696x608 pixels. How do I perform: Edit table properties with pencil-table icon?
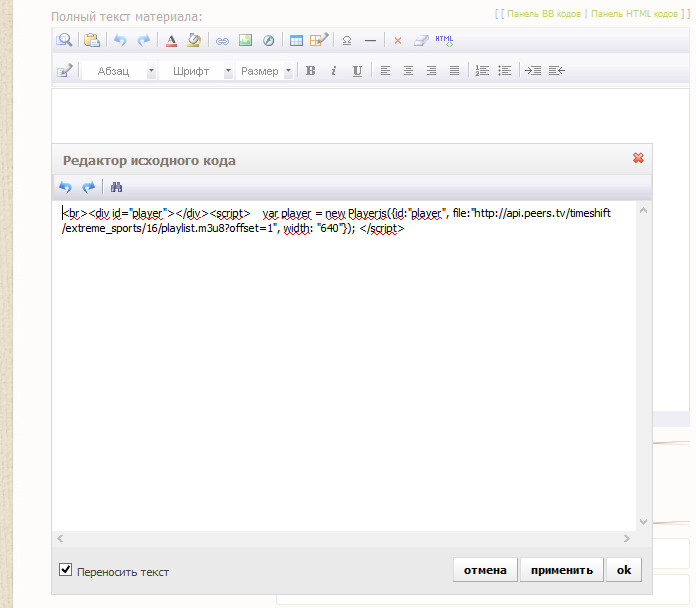319,40
